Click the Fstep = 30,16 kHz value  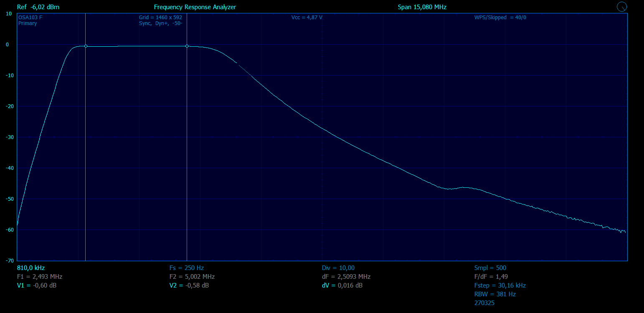coord(500,285)
